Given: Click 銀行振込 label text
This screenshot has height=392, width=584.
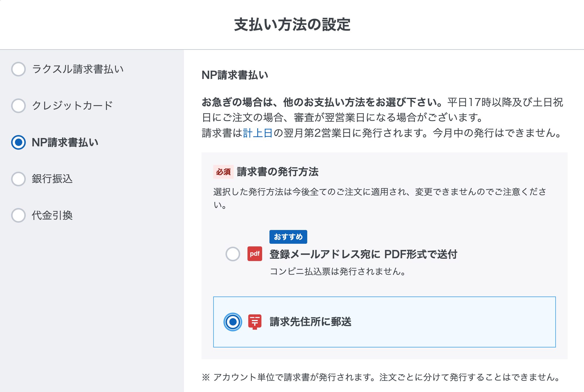Looking at the screenshot, I should 52,179.
